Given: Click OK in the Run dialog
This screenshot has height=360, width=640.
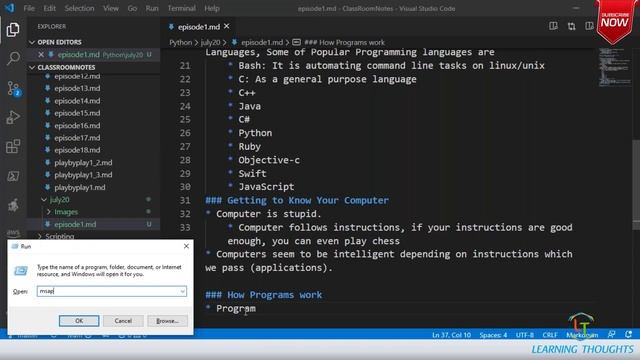Looking at the screenshot, I should point(79,321).
